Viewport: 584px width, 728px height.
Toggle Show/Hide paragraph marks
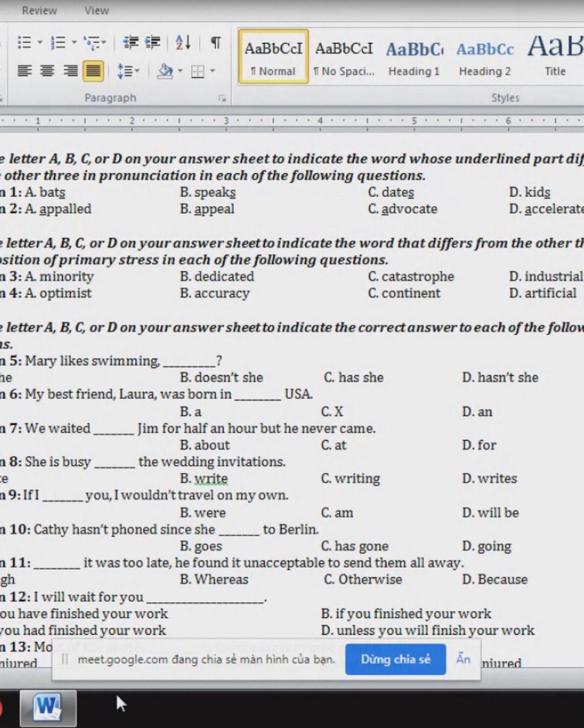(x=216, y=42)
